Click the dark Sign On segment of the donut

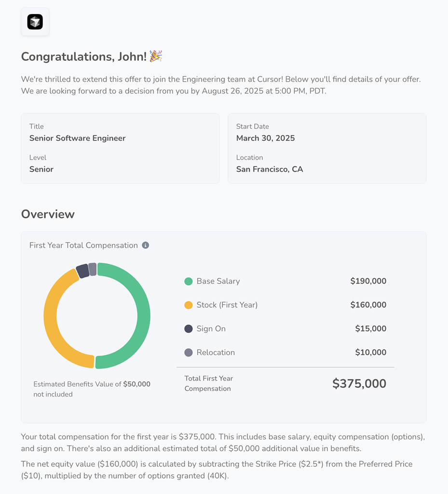(x=82, y=270)
